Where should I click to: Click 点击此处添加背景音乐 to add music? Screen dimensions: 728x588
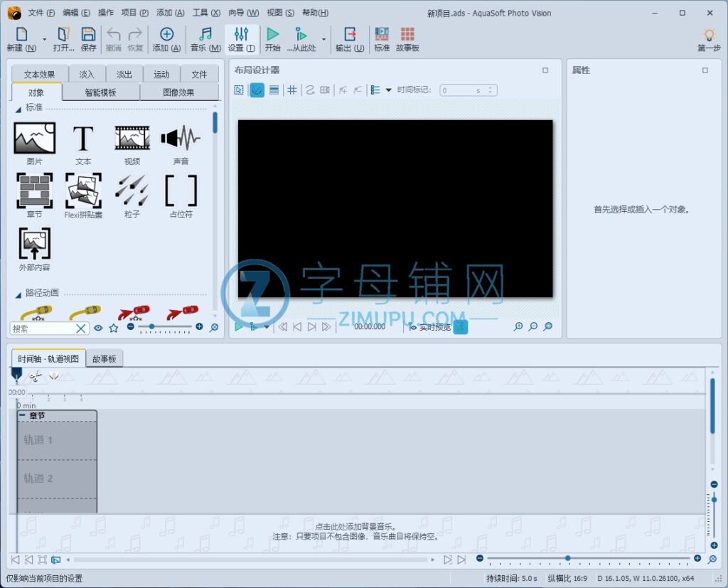pyautogui.click(x=355, y=527)
